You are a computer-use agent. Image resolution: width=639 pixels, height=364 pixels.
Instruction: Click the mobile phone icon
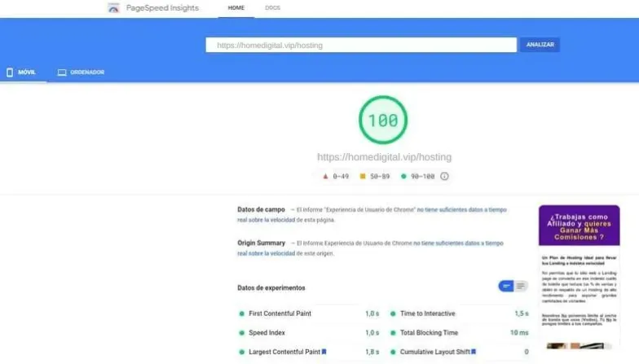click(x=10, y=72)
